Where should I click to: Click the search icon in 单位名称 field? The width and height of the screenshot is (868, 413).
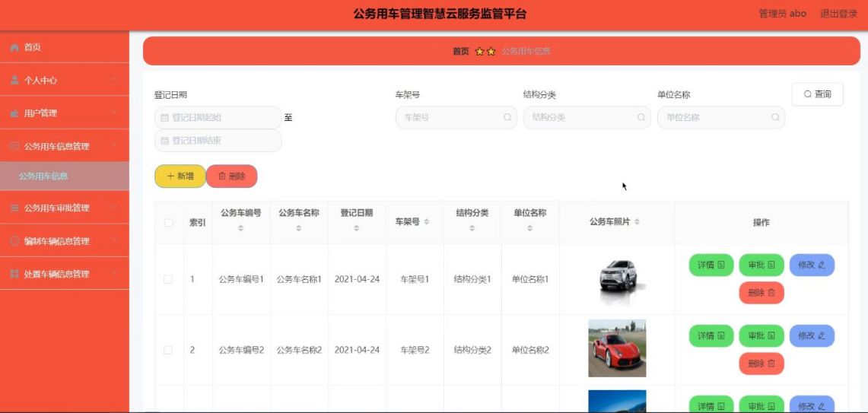click(x=775, y=117)
